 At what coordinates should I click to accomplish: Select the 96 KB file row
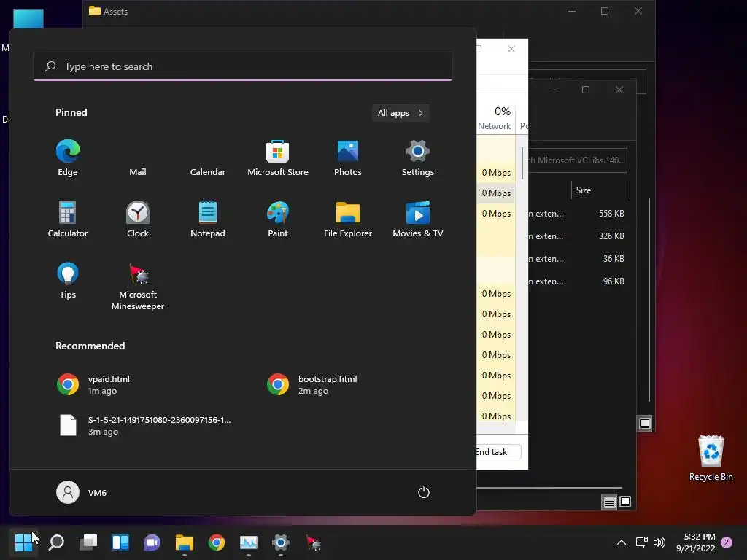click(x=578, y=281)
